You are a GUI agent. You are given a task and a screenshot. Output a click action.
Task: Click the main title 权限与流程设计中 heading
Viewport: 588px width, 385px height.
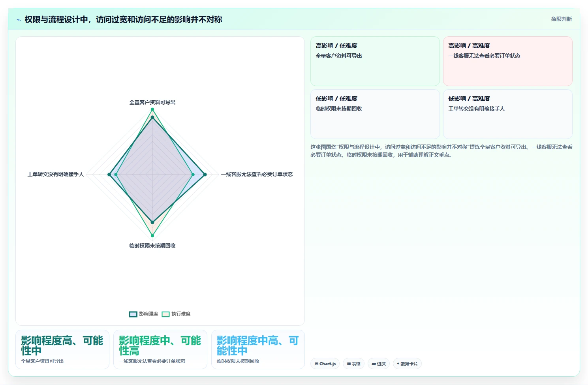coord(123,19)
